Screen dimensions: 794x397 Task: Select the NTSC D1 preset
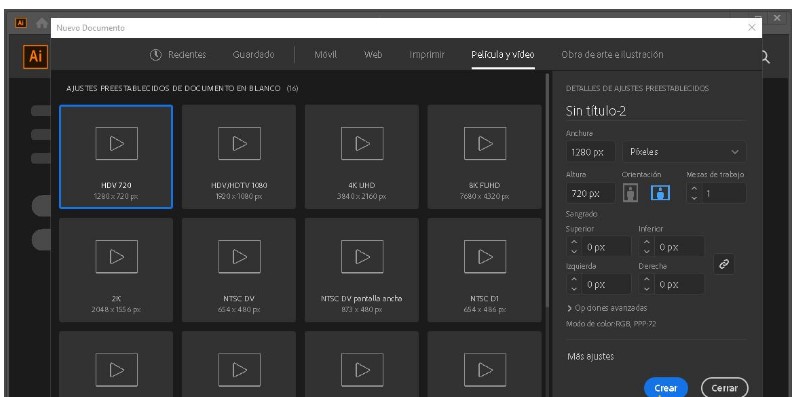tap(485, 270)
